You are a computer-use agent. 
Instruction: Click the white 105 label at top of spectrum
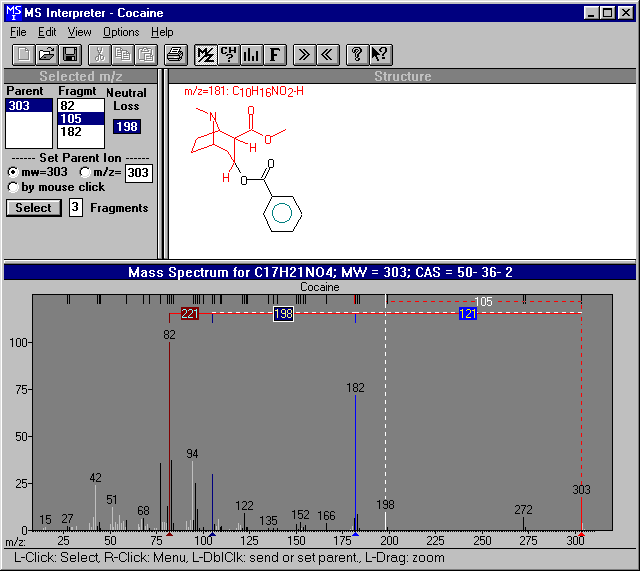point(483,302)
